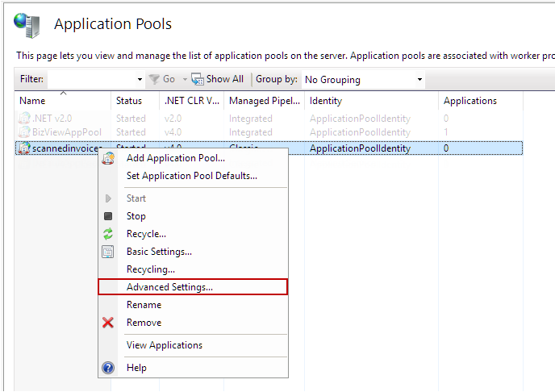Click the red X Remove icon
The width and height of the screenshot is (555, 392).
(x=108, y=323)
